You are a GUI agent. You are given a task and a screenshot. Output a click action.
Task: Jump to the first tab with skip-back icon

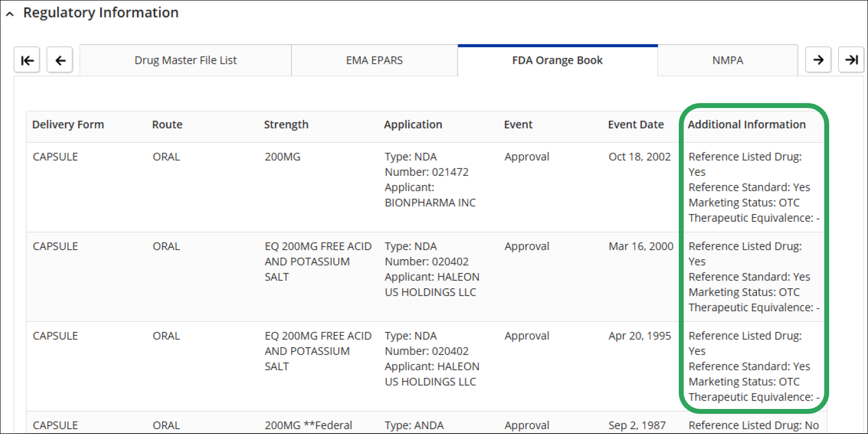pyautogui.click(x=27, y=60)
